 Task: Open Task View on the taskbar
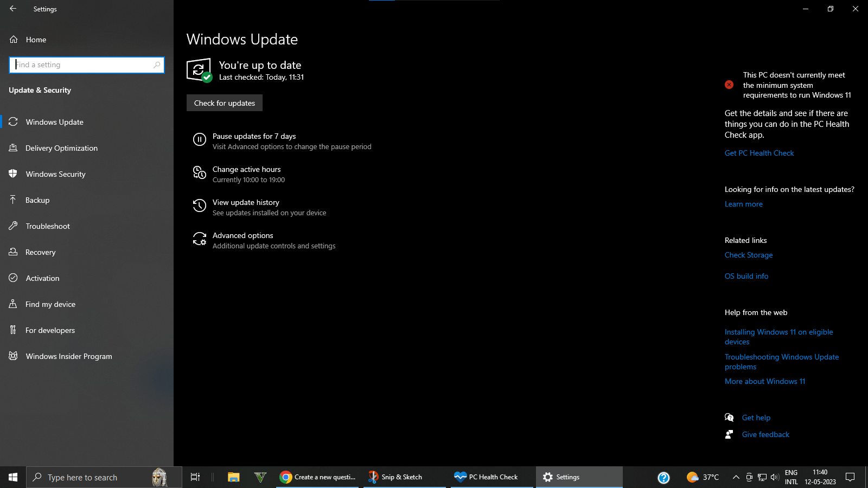tap(195, 477)
